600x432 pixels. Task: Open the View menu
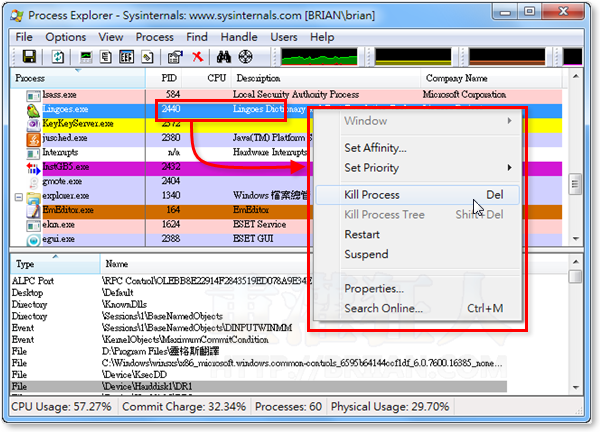(111, 37)
